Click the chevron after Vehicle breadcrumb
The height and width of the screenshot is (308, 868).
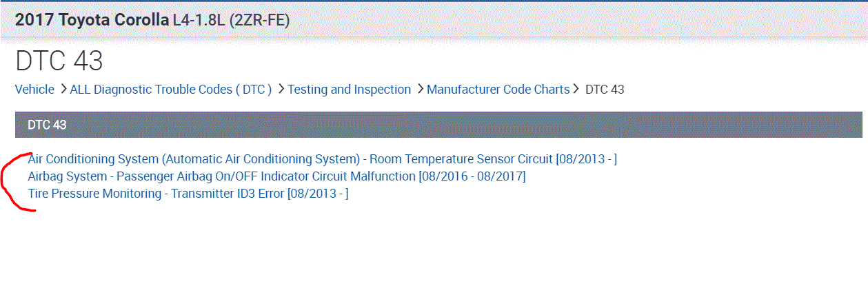(x=63, y=89)
